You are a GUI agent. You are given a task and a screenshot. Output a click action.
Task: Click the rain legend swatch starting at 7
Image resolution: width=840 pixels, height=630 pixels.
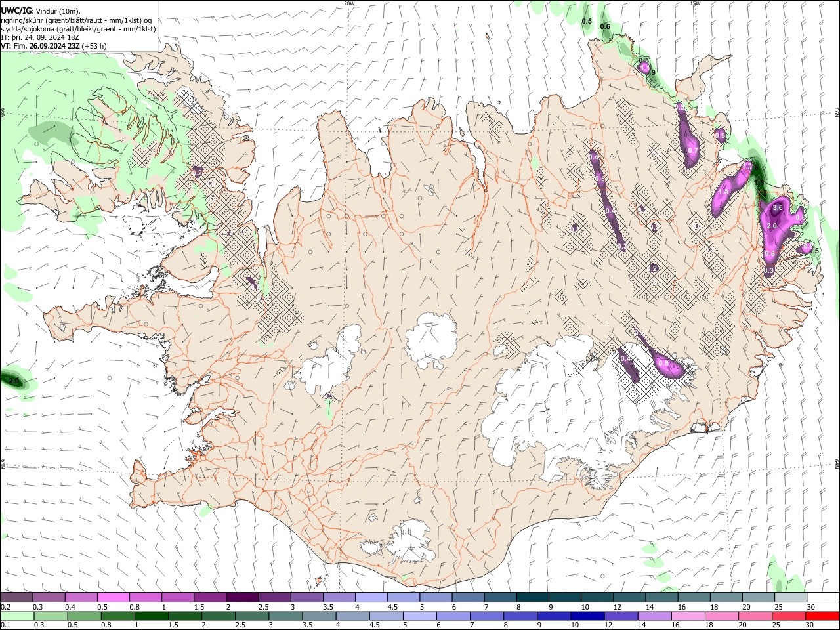click(488, 616)
